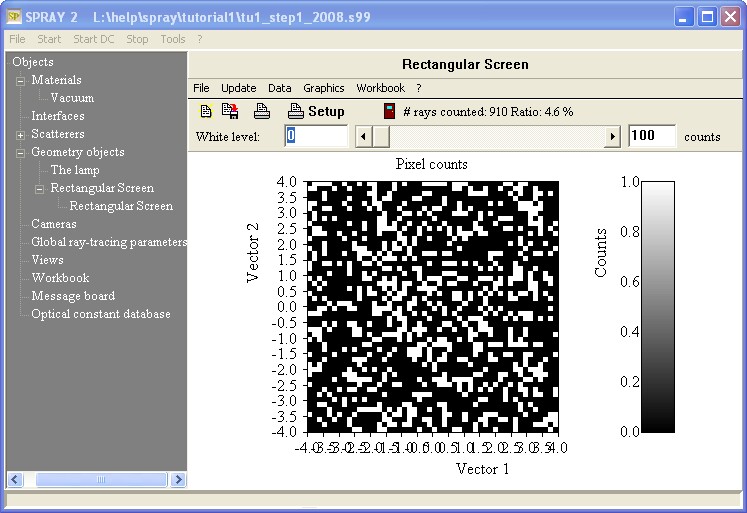Open the Graphics menu

point(323,88)
